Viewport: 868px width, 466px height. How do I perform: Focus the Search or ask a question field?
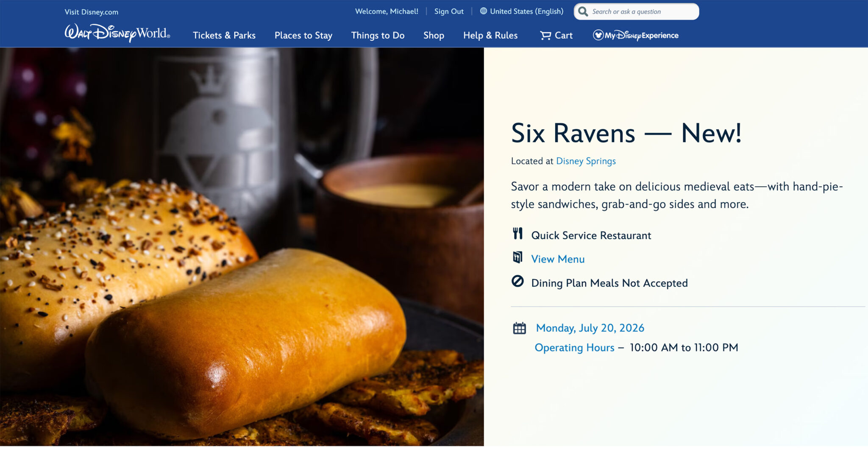point(636,11)
